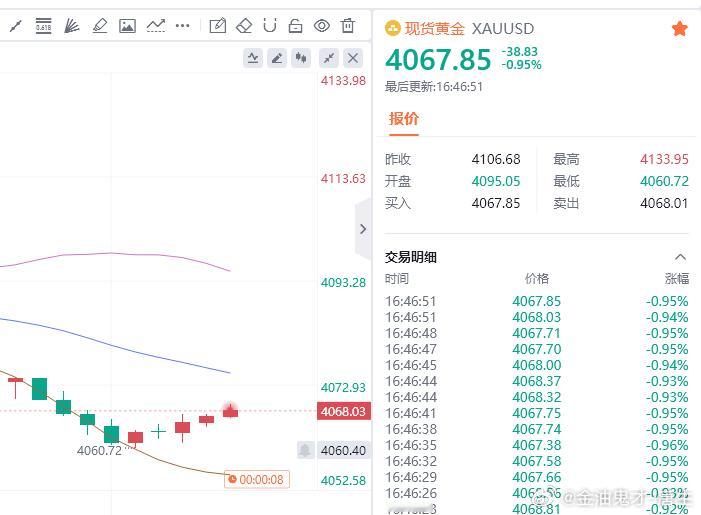Click the 价格 column header
701x515 pixels.
point(537,279)
